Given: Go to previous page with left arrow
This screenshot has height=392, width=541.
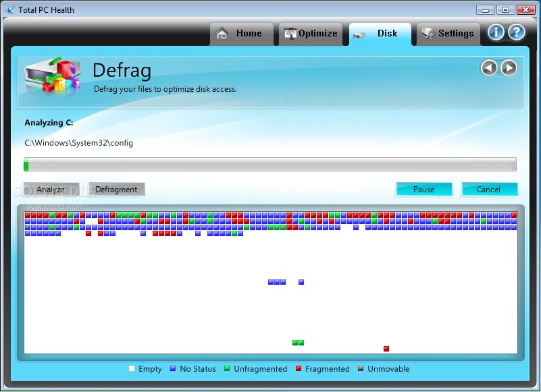Looking at the screenshot, I should click(489, 67).
